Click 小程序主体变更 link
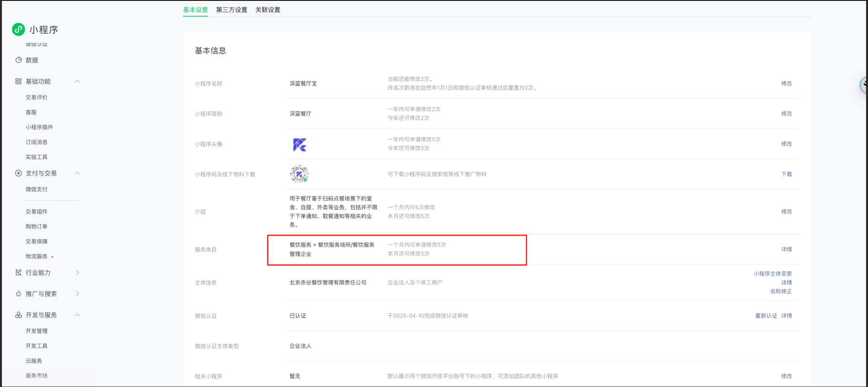Image resolution: width=868 pixels, height=387 pixels. tap(772, 274)
